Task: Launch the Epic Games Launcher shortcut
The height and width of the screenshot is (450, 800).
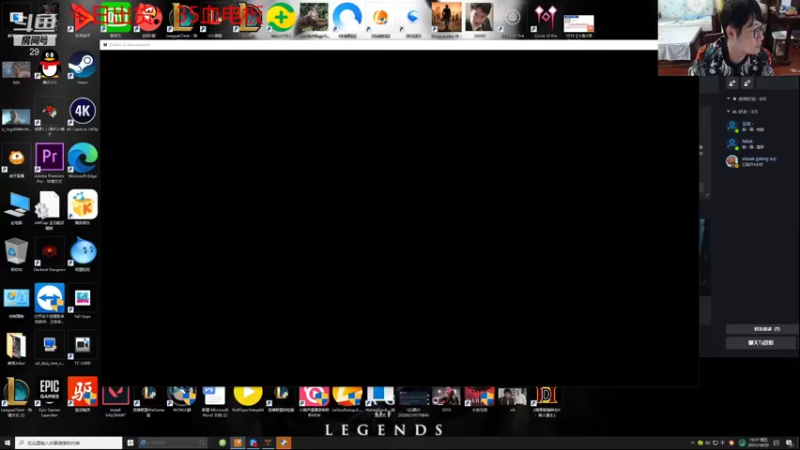Action: (x=49, y=397)
